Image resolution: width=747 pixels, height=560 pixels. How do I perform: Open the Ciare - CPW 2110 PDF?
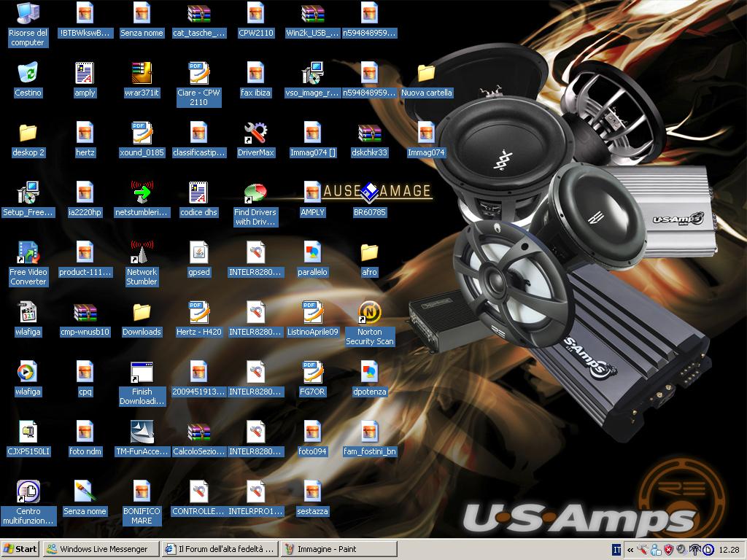(x=198, y=85)
